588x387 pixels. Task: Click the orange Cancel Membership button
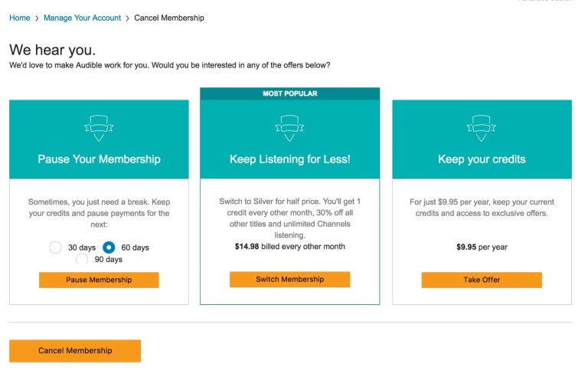75,351
